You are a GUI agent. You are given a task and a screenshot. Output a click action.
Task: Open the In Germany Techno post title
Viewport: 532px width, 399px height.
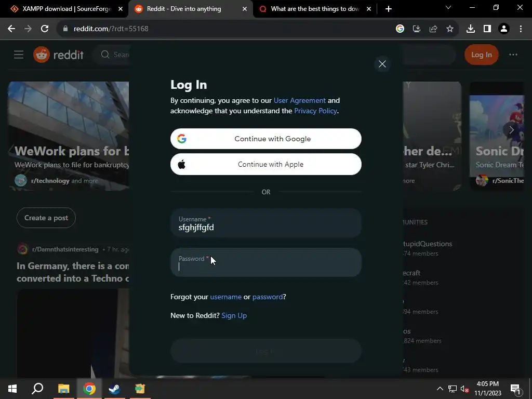[x=73, y=272]
